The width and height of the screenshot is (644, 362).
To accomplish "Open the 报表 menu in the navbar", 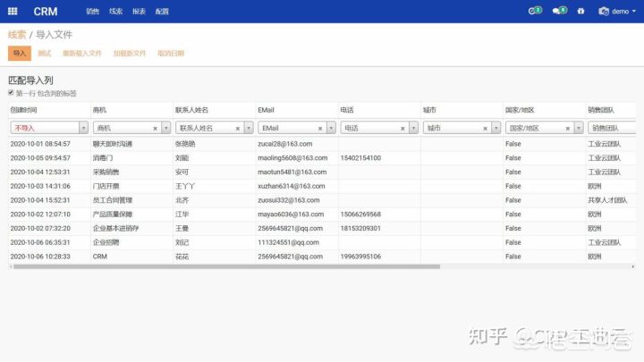I will (139, 12).
